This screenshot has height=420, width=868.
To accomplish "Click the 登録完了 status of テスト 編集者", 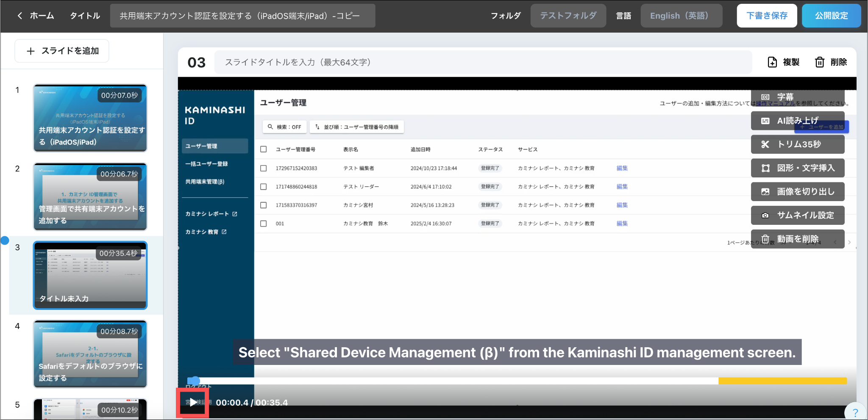I will tap(490, 168).
